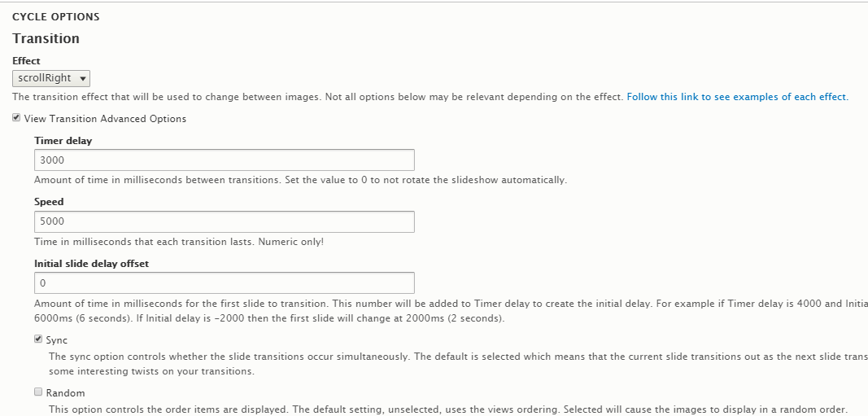
Task: Click the Effect field label
Action: (26, 61)
